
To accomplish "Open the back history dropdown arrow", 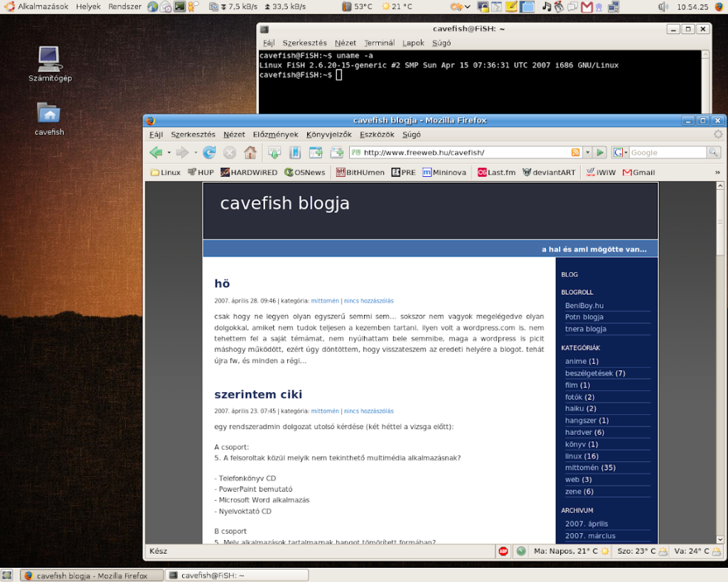I will click(x=169, y=153).
